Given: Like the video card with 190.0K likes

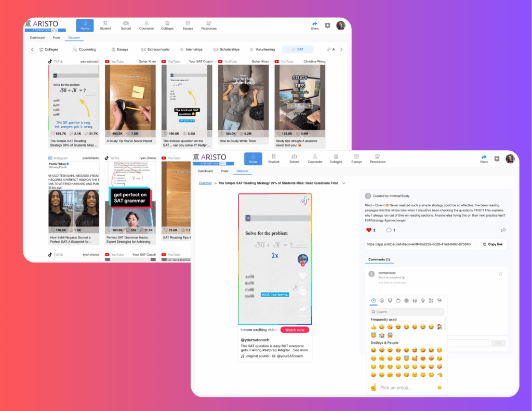Looking at the screenshot, I should tap(166, 134).
